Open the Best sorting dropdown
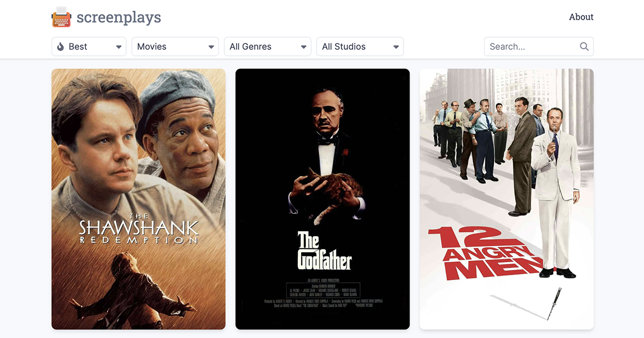The height and width of the screenshot is (338, 644). 89,47
